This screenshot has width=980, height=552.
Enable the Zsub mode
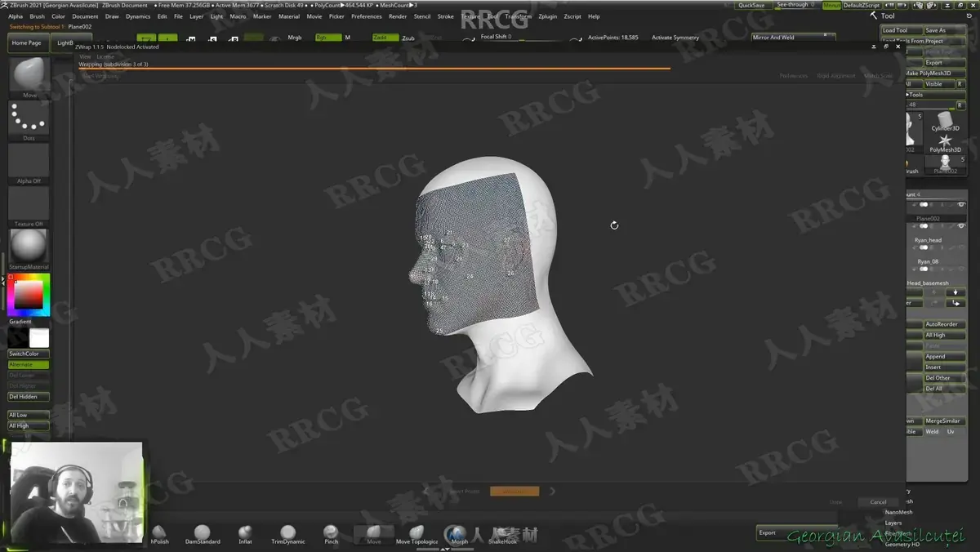point(408,38)
